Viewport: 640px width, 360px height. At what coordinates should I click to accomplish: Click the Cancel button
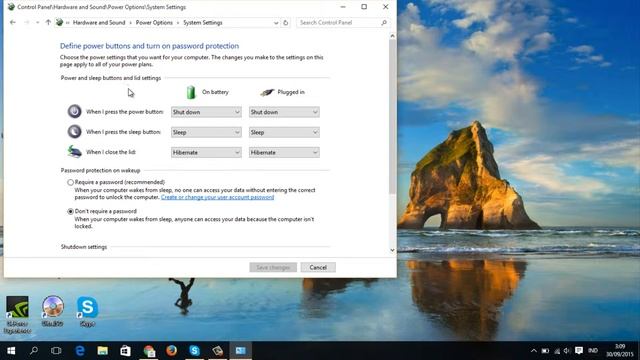click(318, 267)
